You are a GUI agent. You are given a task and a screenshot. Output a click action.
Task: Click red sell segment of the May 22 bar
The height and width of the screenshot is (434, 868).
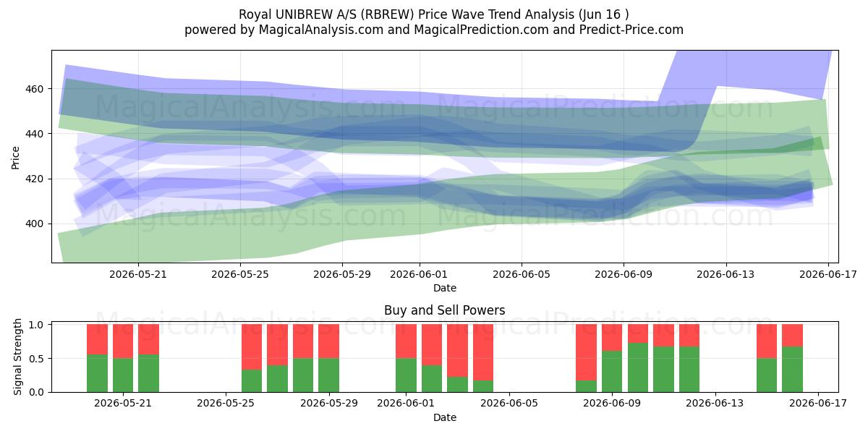coord(149,339)
